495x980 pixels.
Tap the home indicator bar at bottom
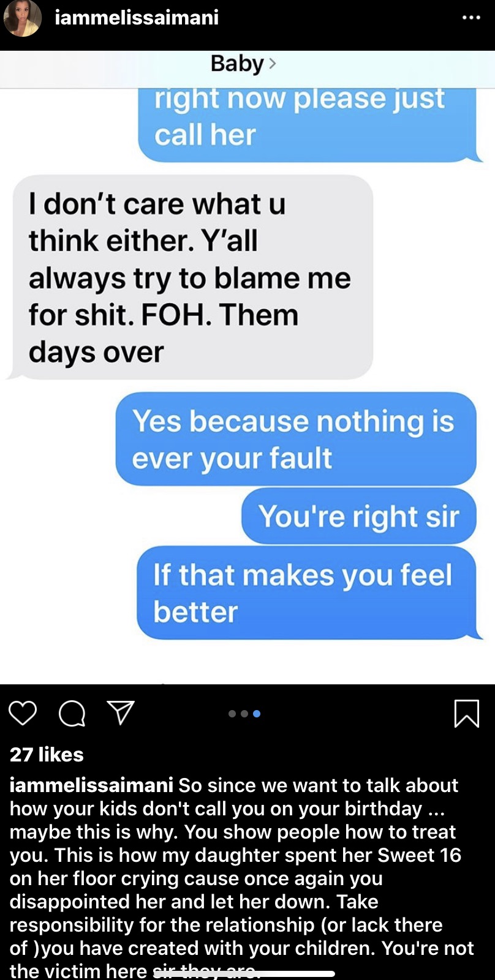coord(246,973)
